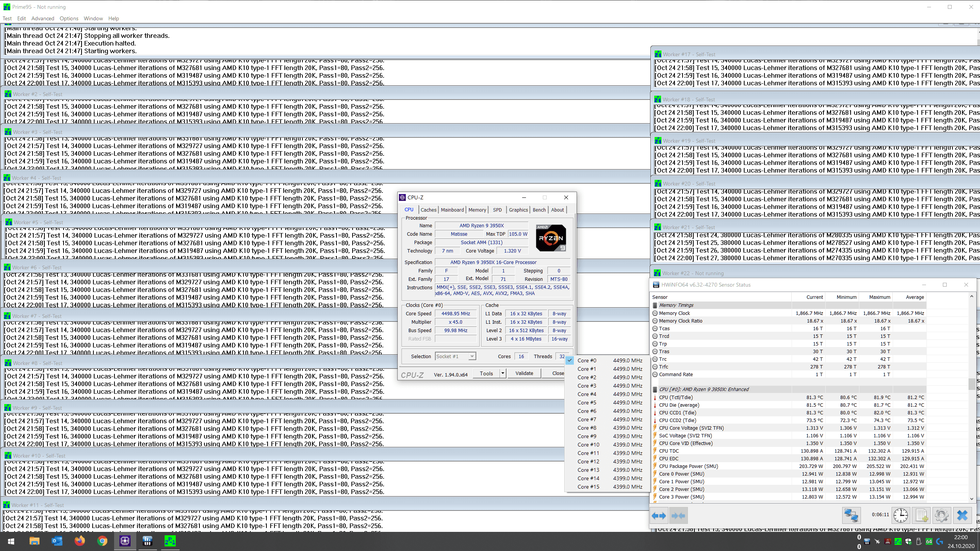980x551 pixels.
Task: Open Prime95 Window menu
Action: click(93, 18)
